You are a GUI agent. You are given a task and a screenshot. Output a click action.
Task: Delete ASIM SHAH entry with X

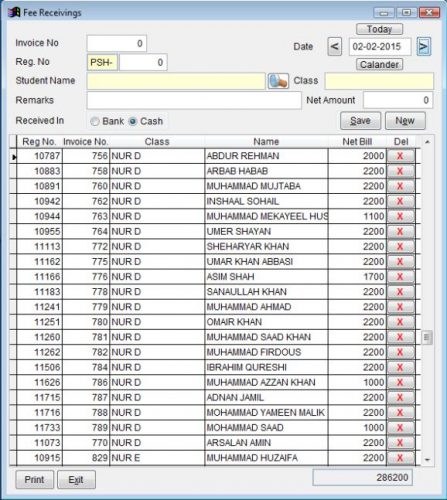[400, 277]
